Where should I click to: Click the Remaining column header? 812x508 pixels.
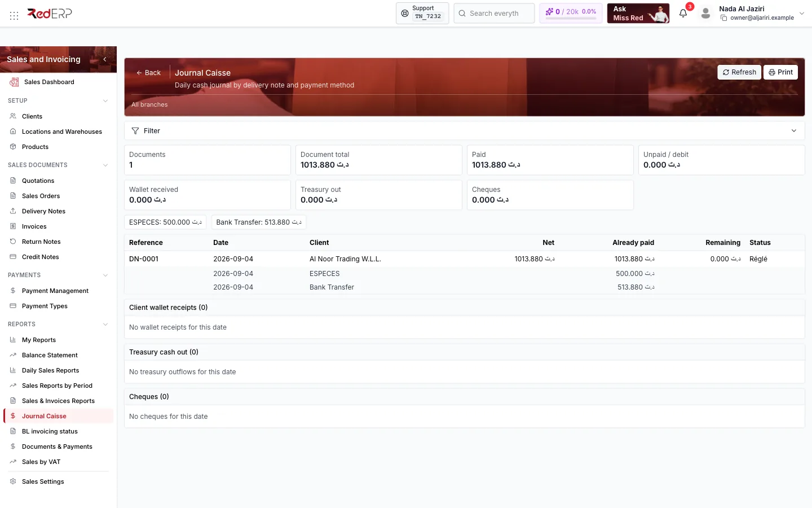click(723, 243)
